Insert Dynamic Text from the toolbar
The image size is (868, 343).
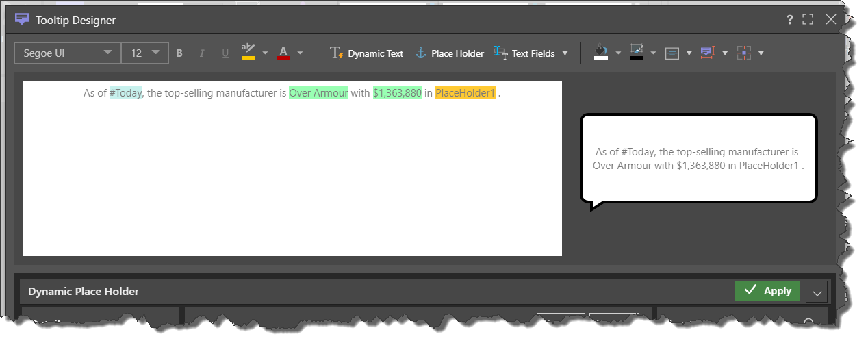pos(367,53)
